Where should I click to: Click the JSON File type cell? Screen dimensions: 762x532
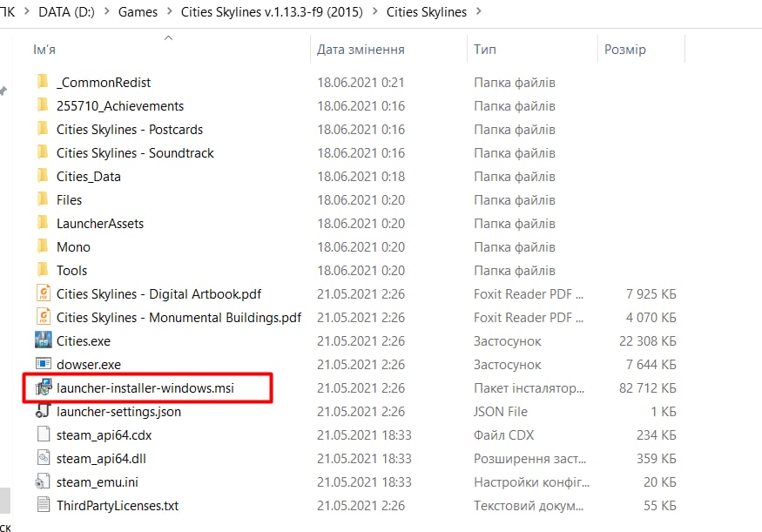coord(501,412)
